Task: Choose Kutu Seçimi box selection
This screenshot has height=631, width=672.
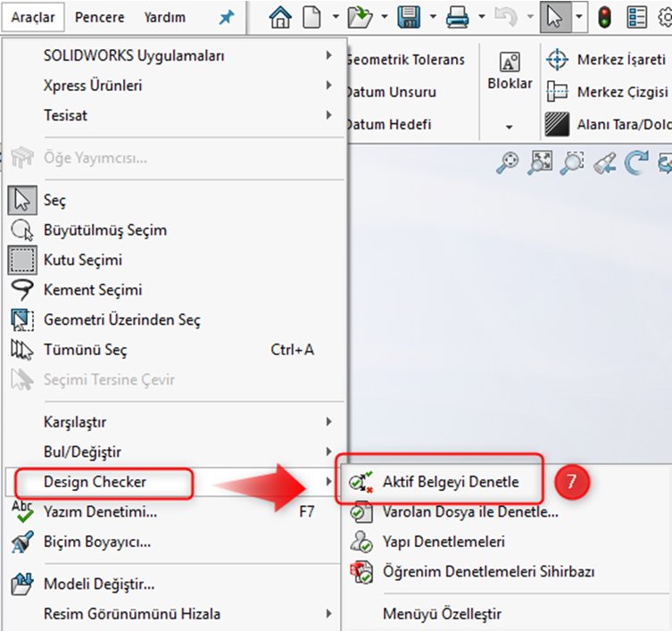Action: coord(175,260)
